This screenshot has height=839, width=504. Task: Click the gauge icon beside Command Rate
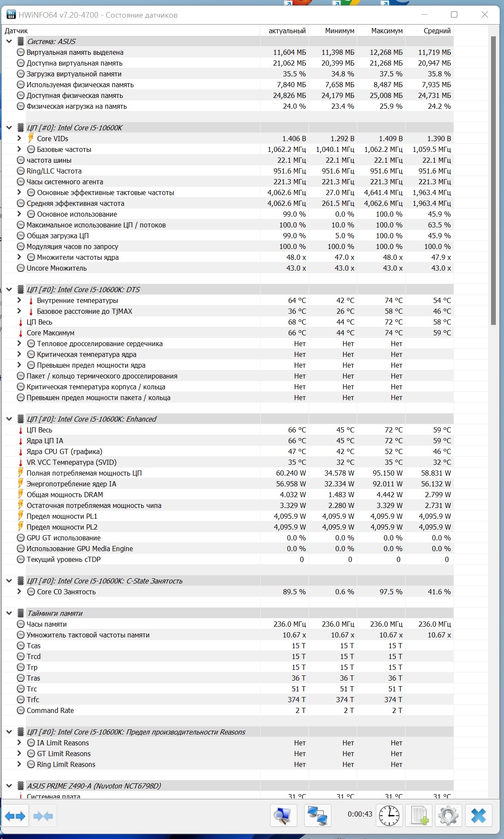click(x=20, y=710)
